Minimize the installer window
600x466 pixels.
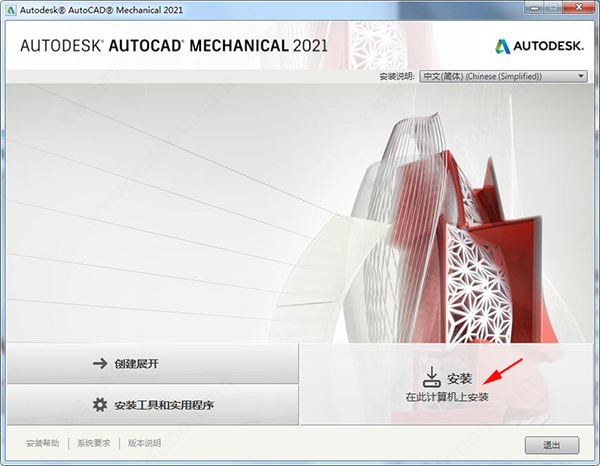coord(535,8)
